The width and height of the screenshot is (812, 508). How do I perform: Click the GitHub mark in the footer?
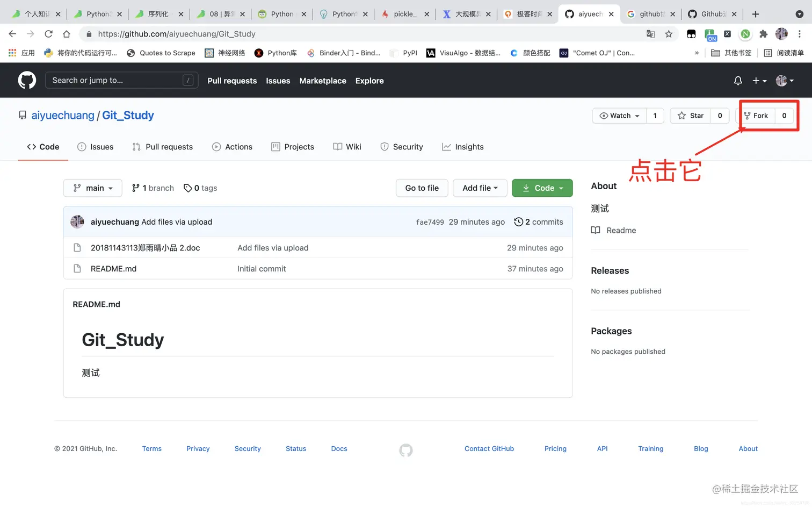[x=406, y=450]
